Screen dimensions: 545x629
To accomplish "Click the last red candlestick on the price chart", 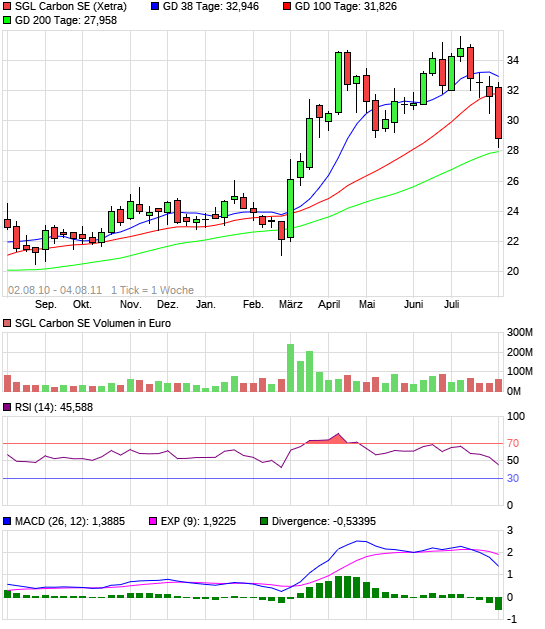I will [498, 113].
